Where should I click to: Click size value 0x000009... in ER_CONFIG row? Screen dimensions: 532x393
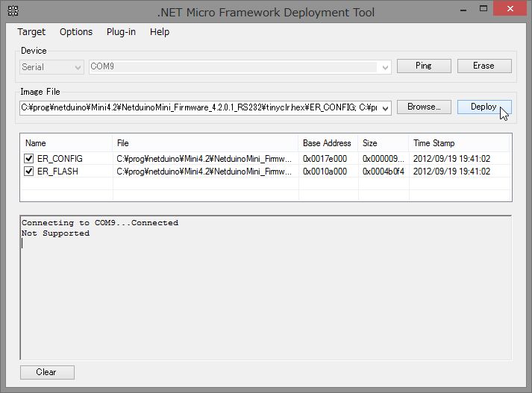(384, 159)
